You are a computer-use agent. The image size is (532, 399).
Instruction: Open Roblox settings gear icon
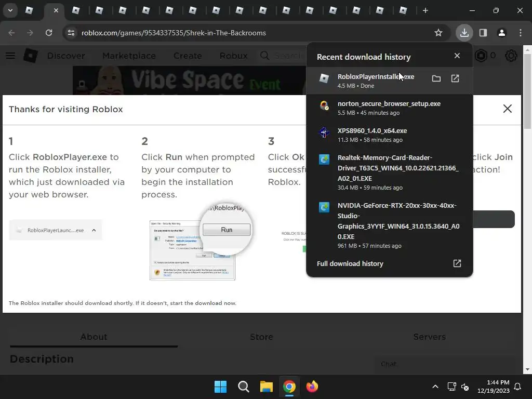pos(511,56)
